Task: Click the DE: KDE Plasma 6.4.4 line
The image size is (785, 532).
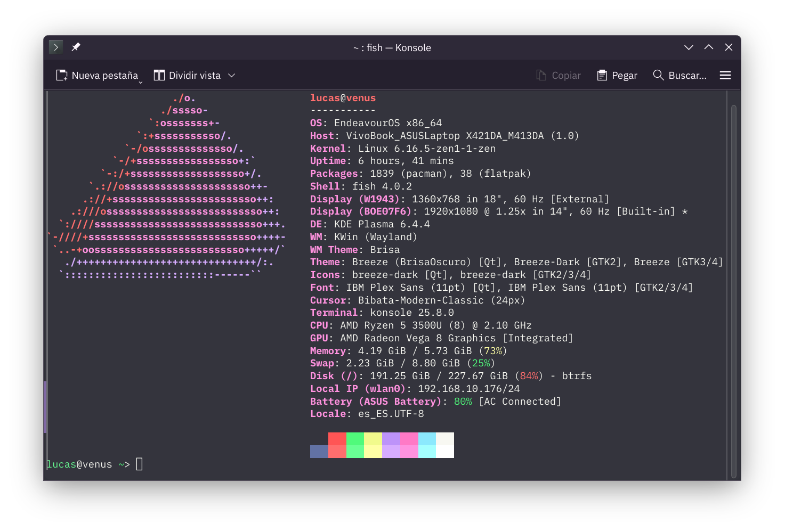Action: click(x=370, y=224)
